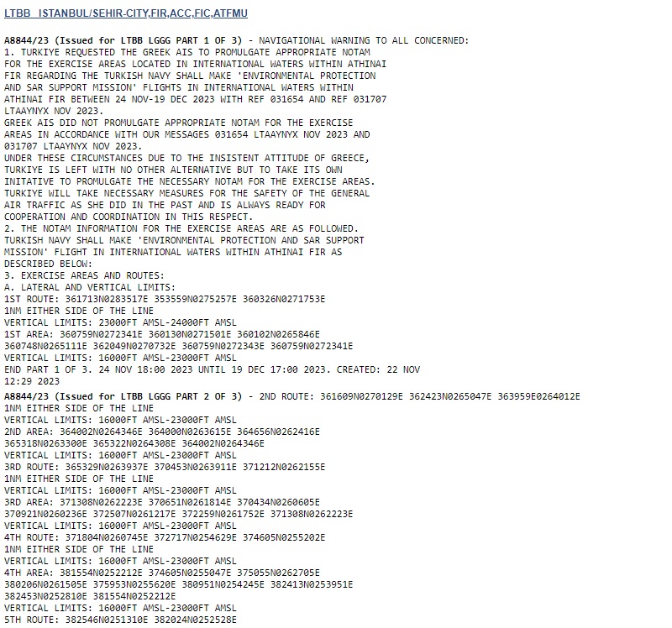Viewport: 672px width, 628px height.
Task: Click the 3. EXERCISE AREAS AND ROUTES line
Action: [84, 275]
